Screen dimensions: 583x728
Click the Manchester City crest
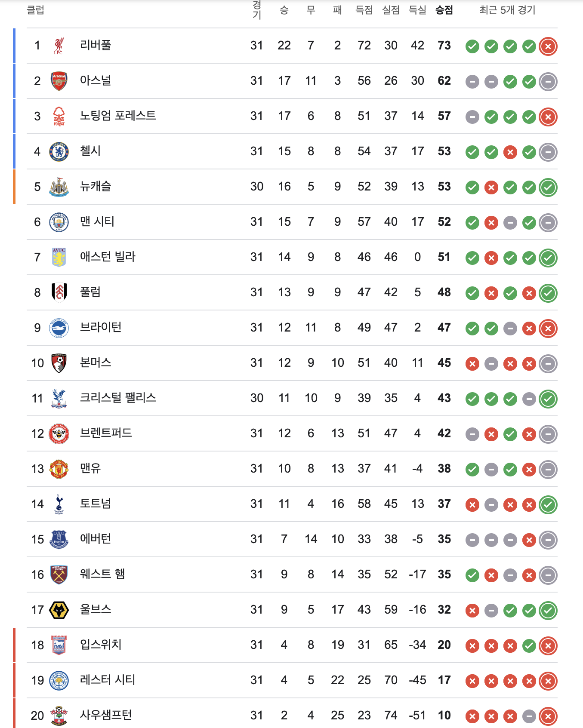[x=59, y=222]
